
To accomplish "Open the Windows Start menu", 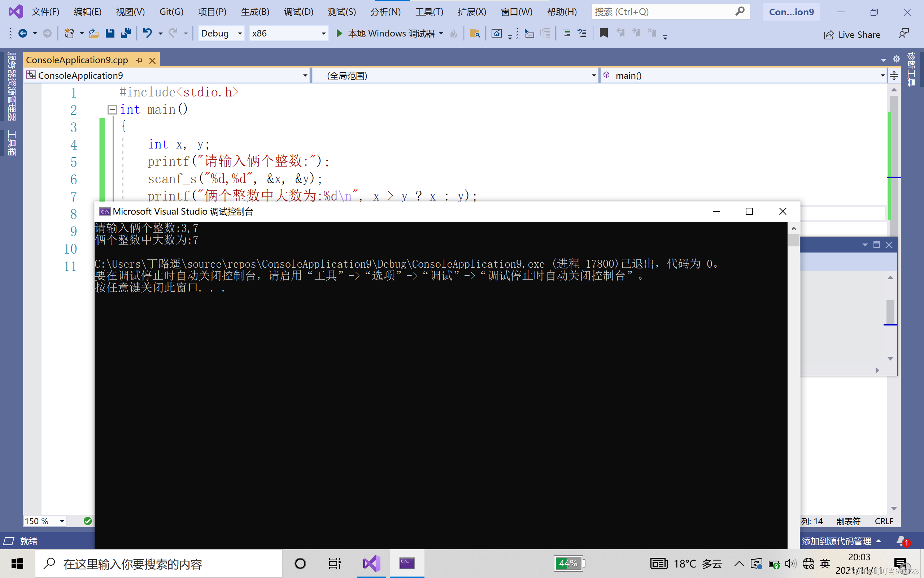I will pos(17,564).
